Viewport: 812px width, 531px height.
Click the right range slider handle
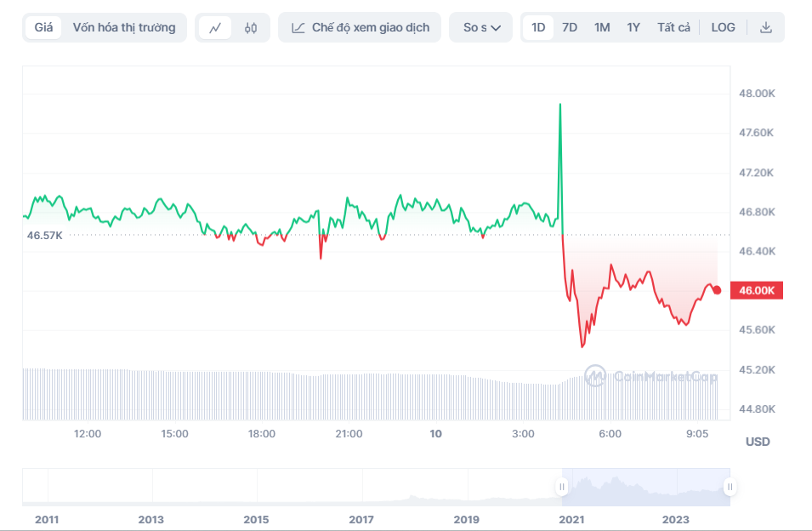[x=730, y=487]
